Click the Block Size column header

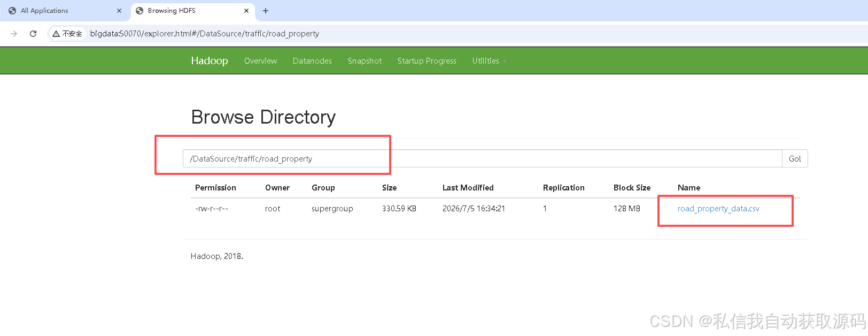coord(632,188)
